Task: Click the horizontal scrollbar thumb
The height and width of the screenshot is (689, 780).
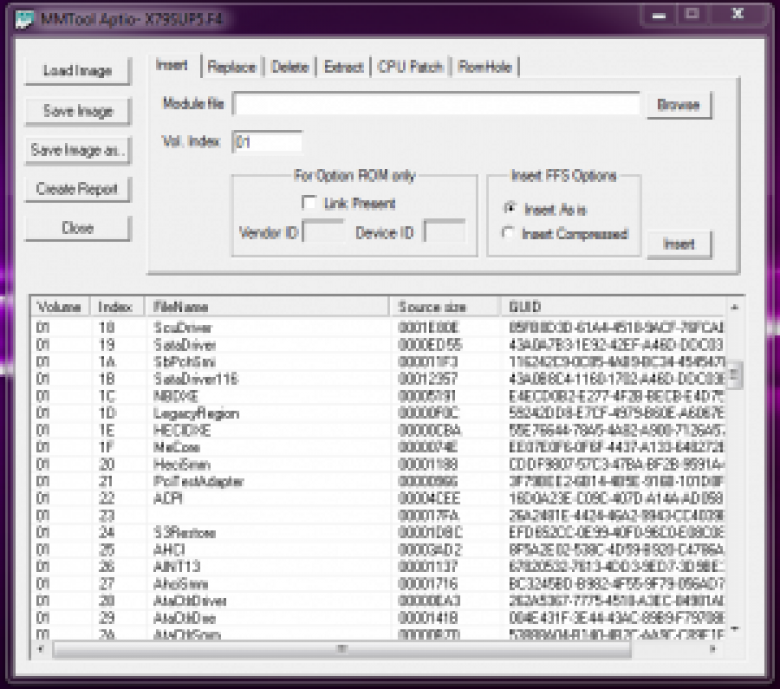Action: (x=342, y=649)
